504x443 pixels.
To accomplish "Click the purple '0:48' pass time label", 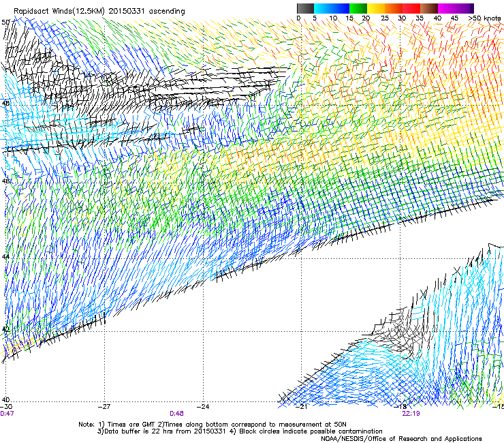I will coord(177,414).
